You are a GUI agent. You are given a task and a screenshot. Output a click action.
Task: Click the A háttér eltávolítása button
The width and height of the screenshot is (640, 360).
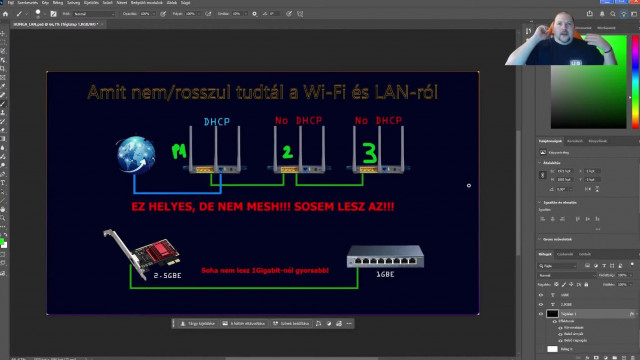coord(244,323)
